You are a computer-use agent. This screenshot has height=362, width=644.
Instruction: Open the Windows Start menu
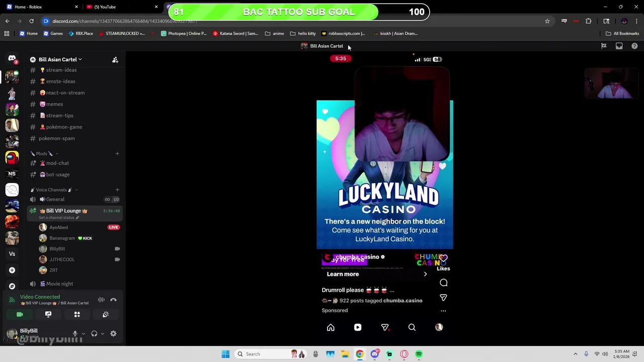click(x=225, y=354)
